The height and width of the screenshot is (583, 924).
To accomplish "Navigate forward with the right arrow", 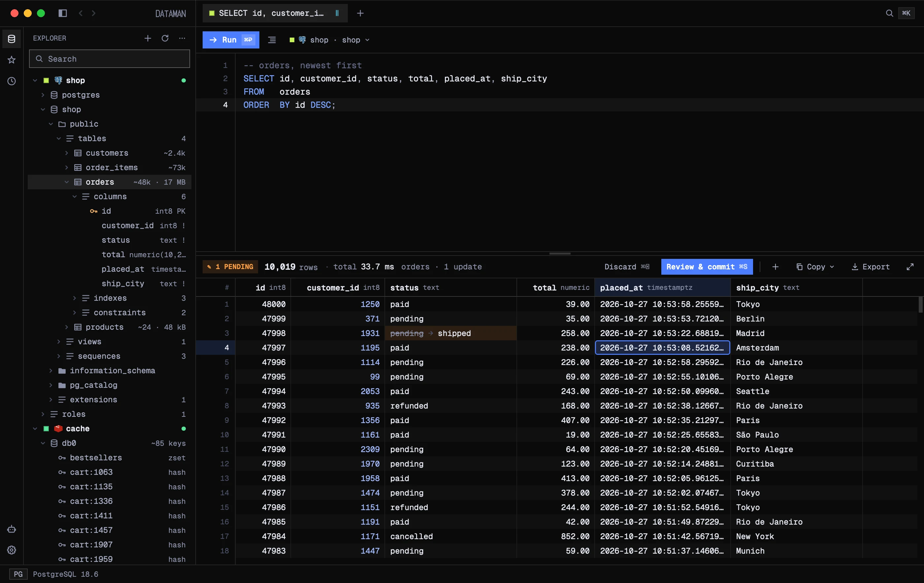I will (94, 13).
